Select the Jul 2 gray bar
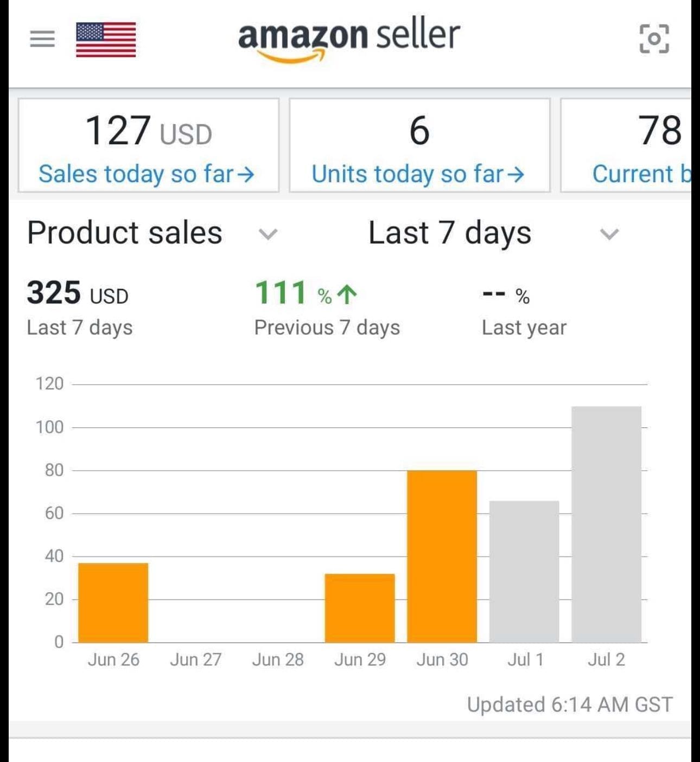 pyautogui.click(x=606, y=524)
